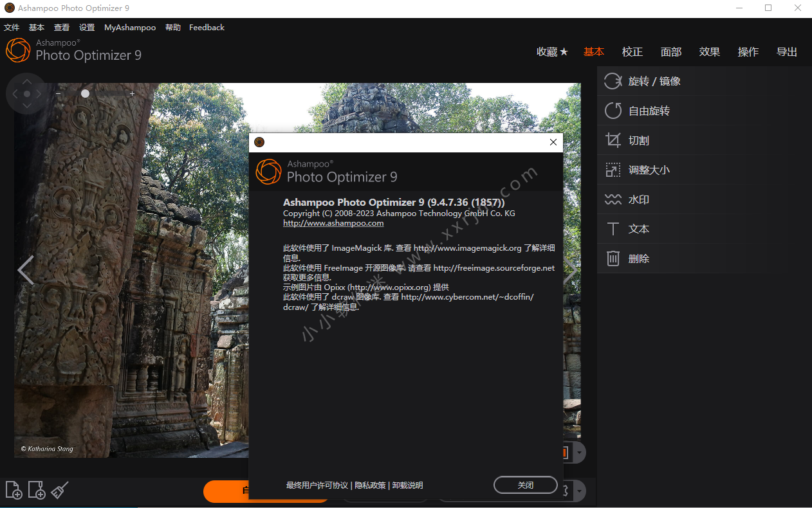Select the 文本 option
Viewport: 812px width, 508px height.
pyautogui.click(x=705, y=229)
